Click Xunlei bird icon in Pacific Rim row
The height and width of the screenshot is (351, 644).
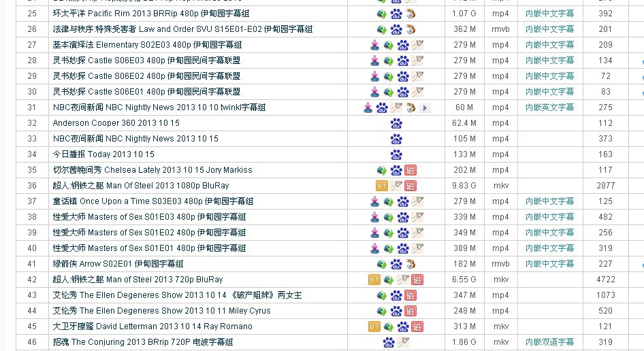point(410,14)
